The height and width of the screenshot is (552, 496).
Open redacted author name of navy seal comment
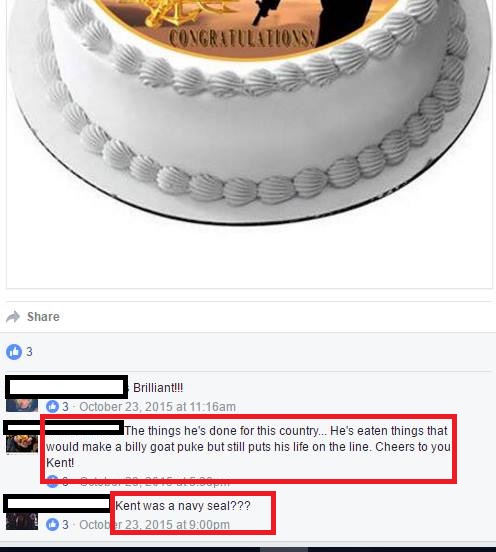click(57, 503)
